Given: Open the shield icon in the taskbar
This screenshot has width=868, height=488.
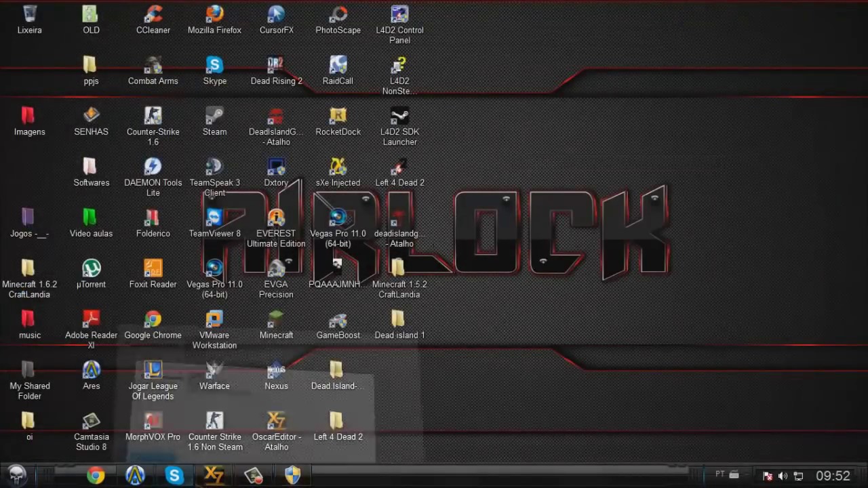Looking at the screenshot, I should 292,476.
